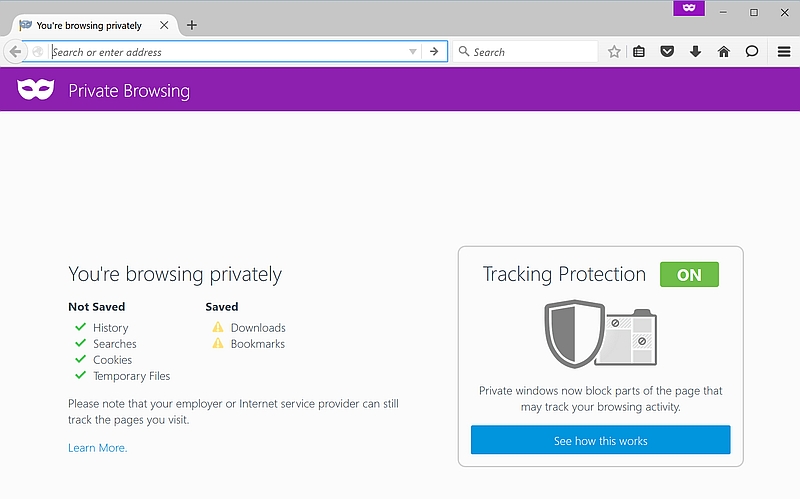Click the back arrow button
Screen dimensions: 800x499
[16, 52]
